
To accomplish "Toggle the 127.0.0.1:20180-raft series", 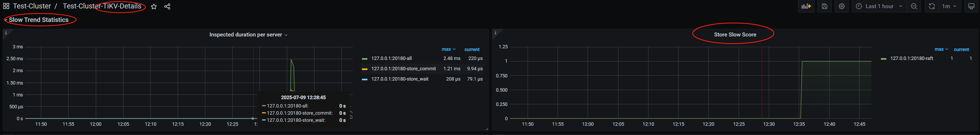I will pyautogui.click(x=911, y=58).
